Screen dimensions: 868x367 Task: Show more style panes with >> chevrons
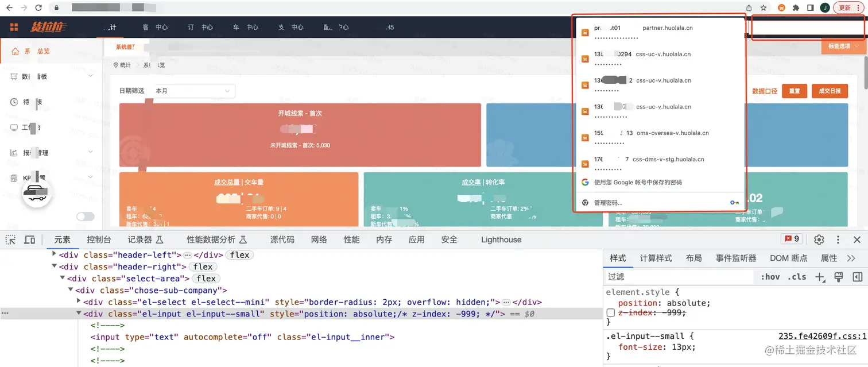pos(851,258)
